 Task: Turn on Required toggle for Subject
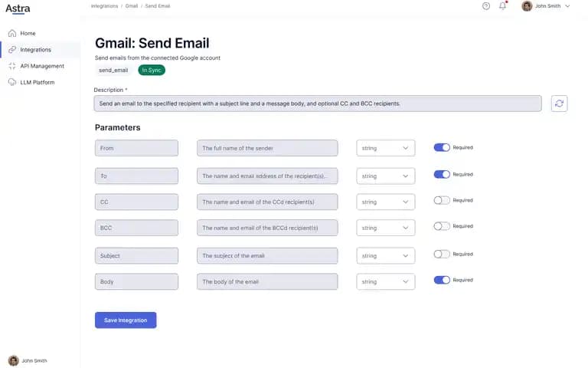(x=442, y=255)
